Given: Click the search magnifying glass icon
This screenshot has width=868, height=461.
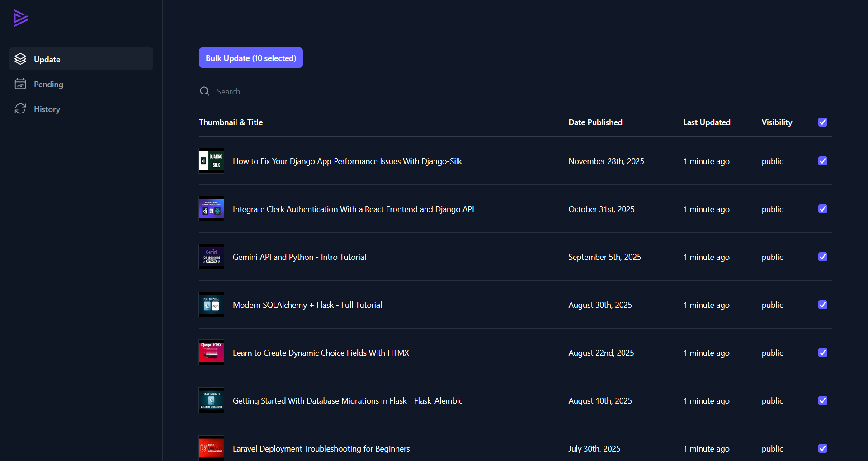Looking at the screenshot, I should pyautogui.click(x=204, y=91).
